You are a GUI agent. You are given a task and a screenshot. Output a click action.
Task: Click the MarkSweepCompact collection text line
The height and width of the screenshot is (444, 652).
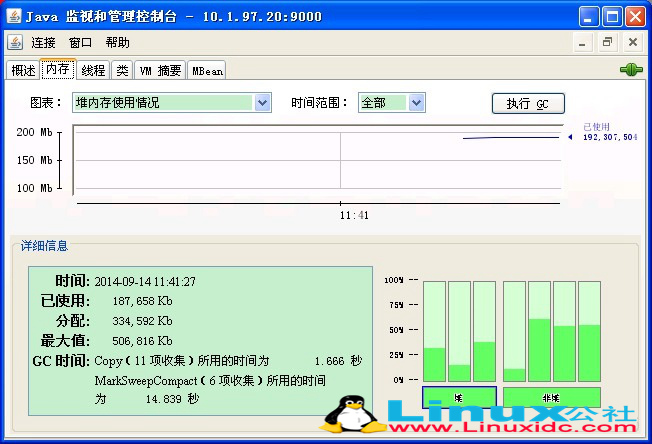pyautogui.click(x=210, y=380)
